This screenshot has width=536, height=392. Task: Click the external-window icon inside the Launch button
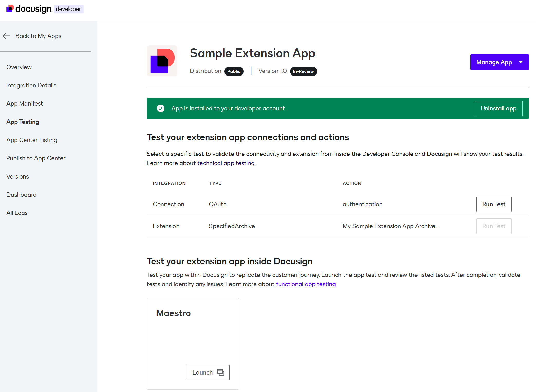point(221,372)
